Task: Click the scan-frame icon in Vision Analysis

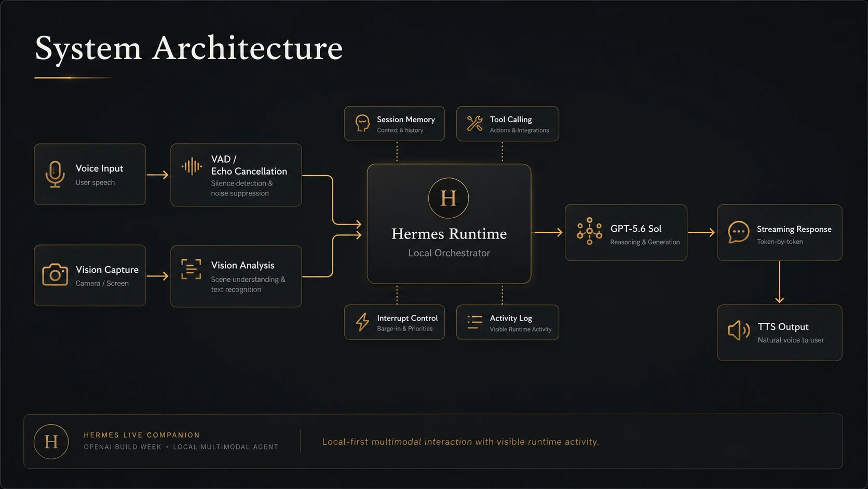Action: 191,269
